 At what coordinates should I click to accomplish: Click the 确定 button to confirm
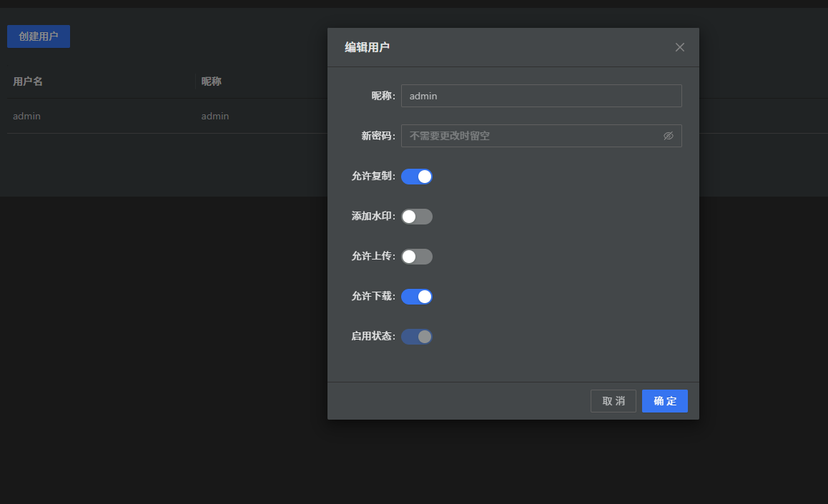click(x=664, y=401)
